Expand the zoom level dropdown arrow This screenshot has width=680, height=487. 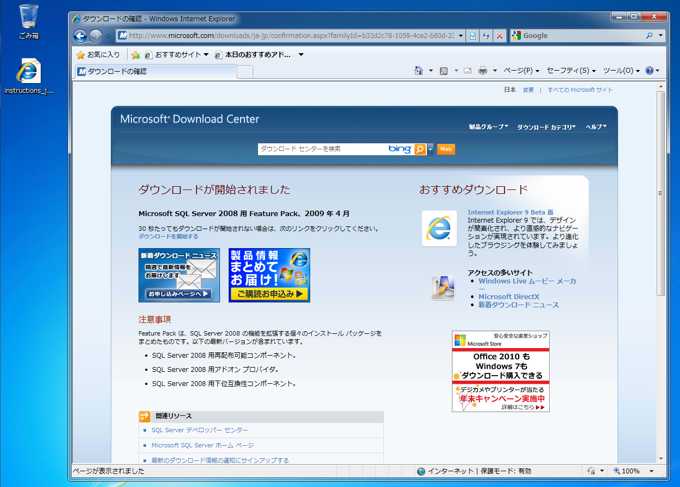(651, 471)
